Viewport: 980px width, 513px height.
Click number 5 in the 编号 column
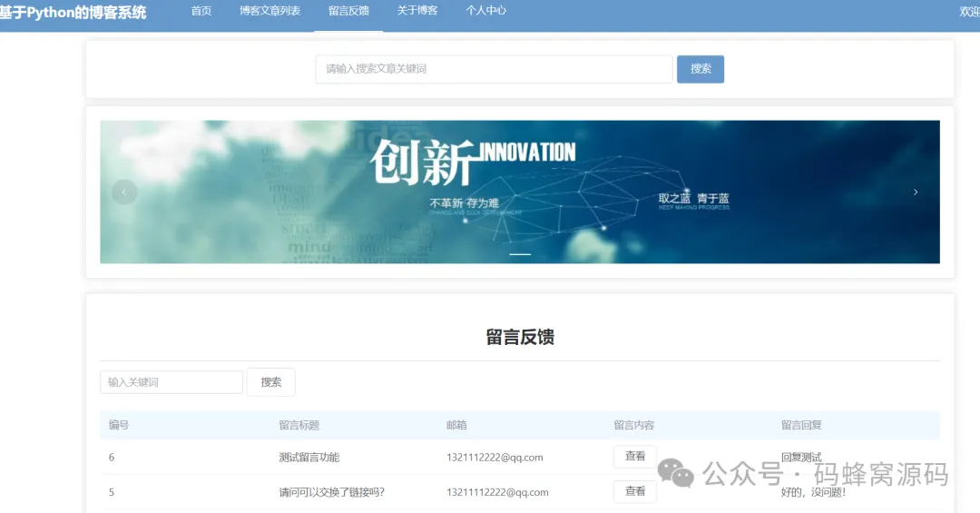point(112,492)
